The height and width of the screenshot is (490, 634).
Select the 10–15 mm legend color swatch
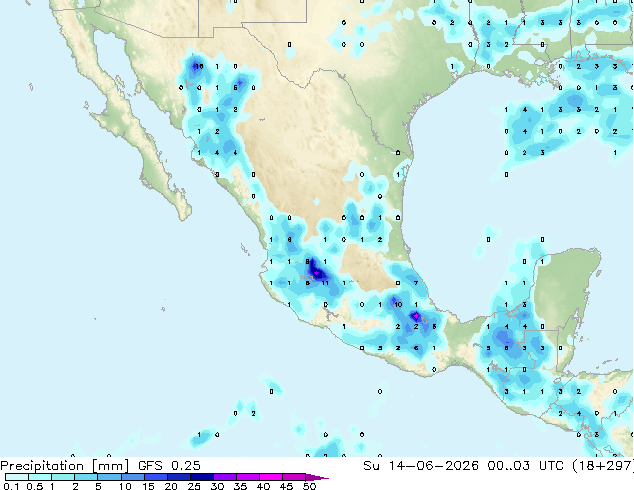133,477
